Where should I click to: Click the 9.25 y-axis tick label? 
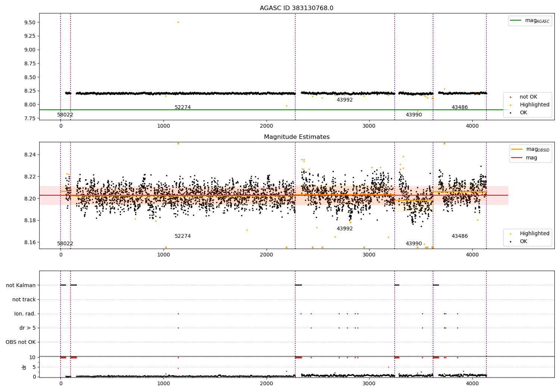tap(29, 36)
